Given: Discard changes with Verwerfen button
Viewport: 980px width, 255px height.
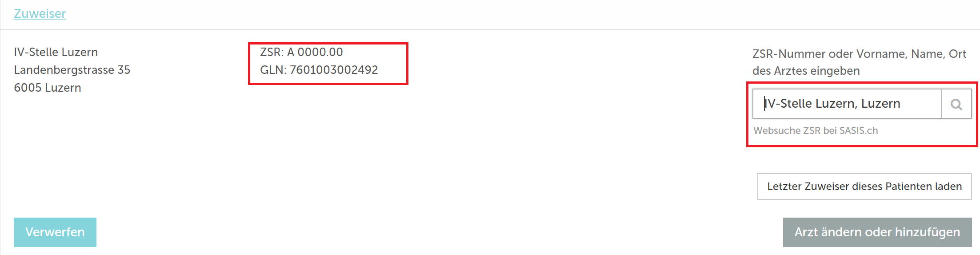Looking at the screenshot, I should click(55, 232).
